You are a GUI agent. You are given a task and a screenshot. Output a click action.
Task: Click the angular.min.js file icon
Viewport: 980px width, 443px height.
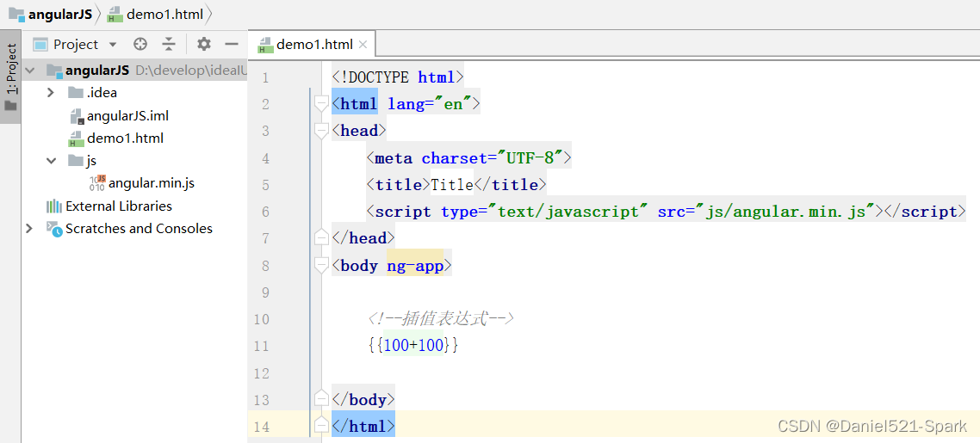[x=97, y=182]
